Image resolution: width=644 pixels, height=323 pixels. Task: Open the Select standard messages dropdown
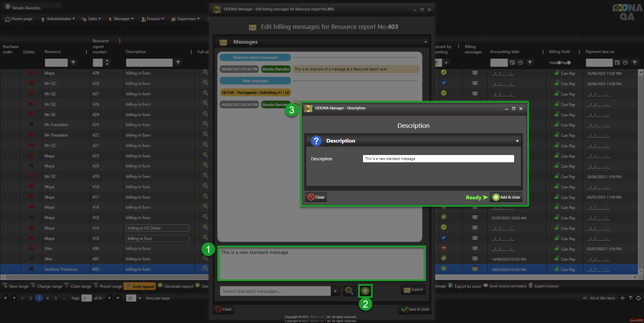(335, 291)
